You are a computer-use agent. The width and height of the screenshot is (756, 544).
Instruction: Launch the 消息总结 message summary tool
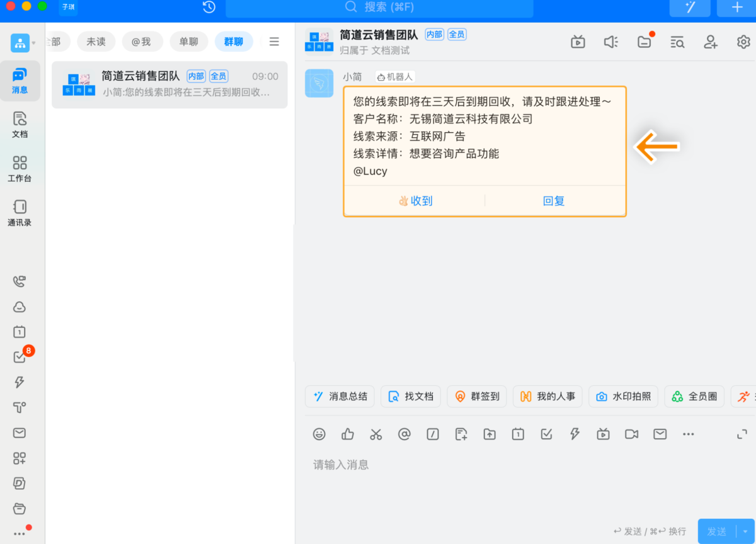pos(340,396)
